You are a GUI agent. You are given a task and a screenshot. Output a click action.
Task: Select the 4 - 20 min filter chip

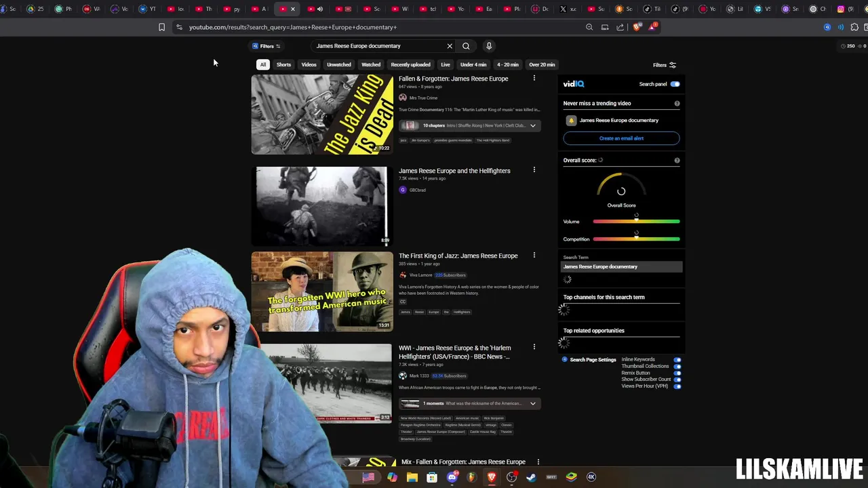click(x=508, y=64)
